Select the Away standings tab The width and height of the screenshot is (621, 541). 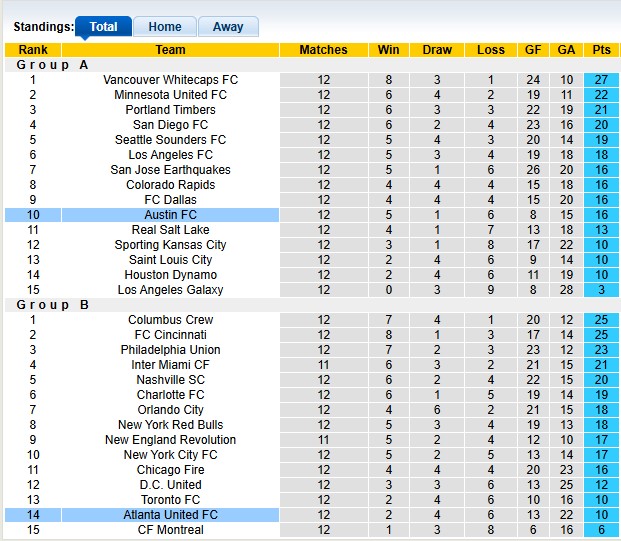(228, 27)
